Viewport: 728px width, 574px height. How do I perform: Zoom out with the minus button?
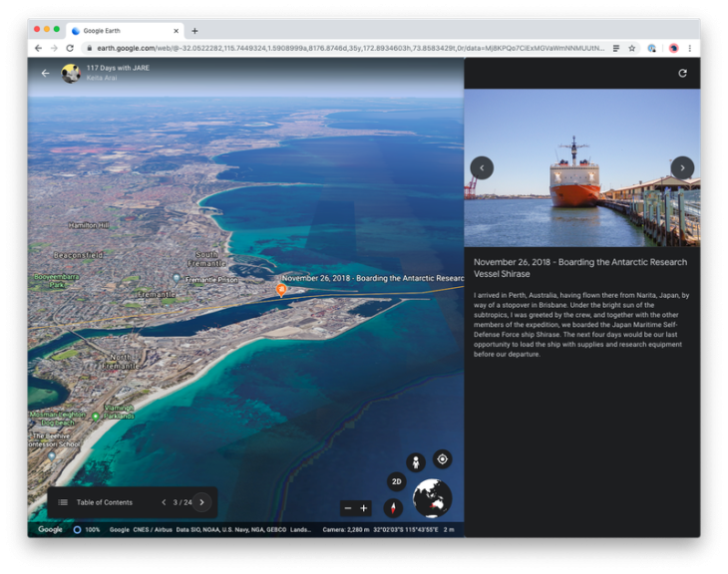point(348,508)
